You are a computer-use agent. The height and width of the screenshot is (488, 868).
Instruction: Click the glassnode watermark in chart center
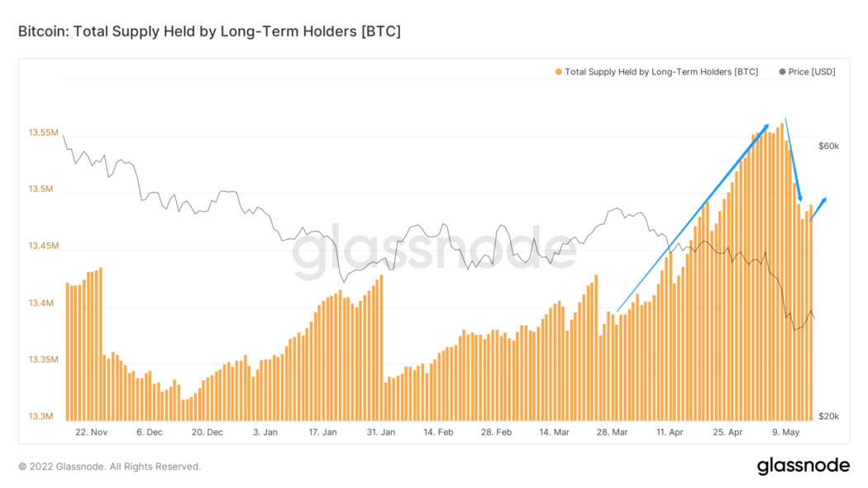tap(434, 250)
